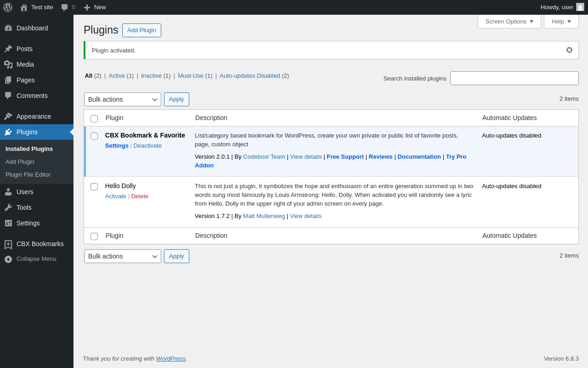588x368 pixels.
Task: Click the Add Plugin button
Action: (141, 30)
